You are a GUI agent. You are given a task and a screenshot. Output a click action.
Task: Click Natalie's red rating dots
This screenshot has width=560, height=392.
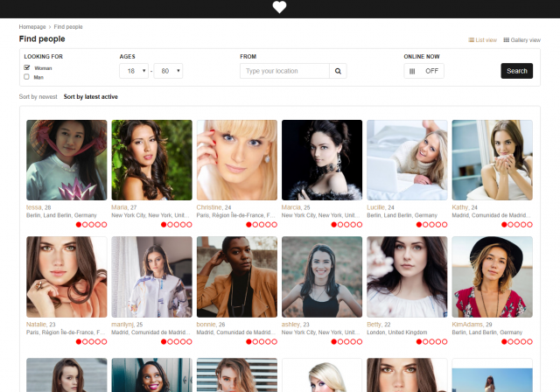coord(91,341)
